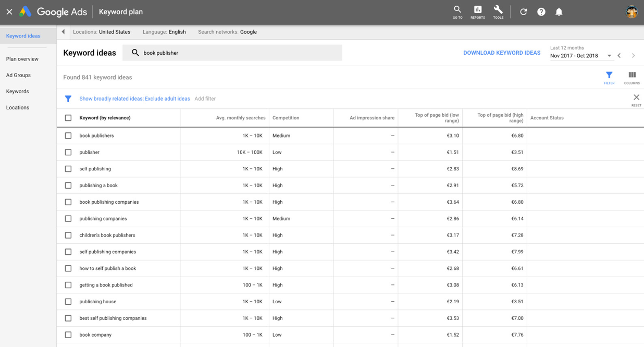Screen dimensions: 644x347
Task: Go to the previous date range period
Action: pyautogui.click(x=620, y=56)
